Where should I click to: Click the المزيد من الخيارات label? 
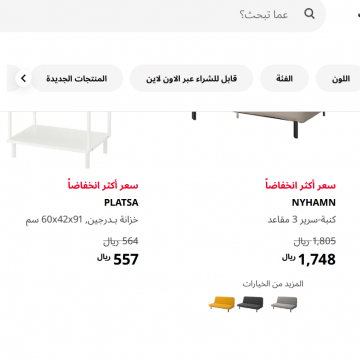pyautogui.click(x=273, y=284)
